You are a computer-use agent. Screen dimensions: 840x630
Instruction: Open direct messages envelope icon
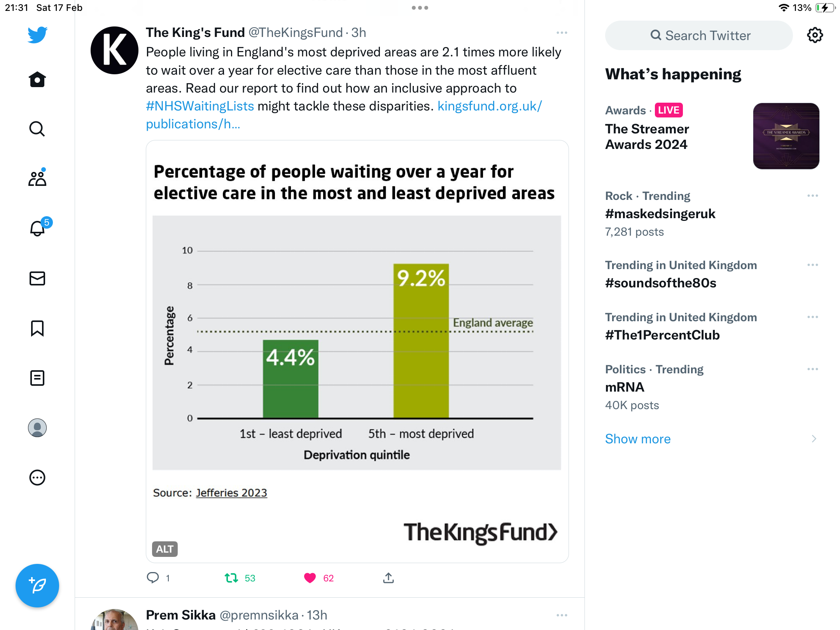point(37,278)
